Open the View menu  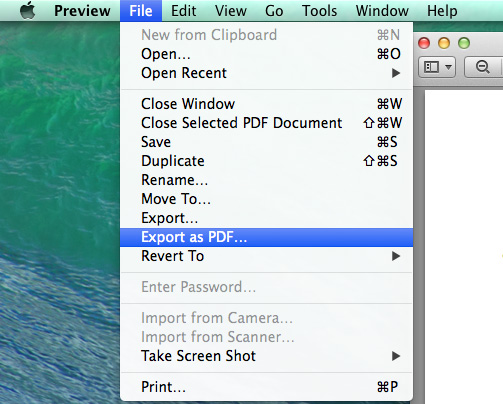click(x=231, y=11)
